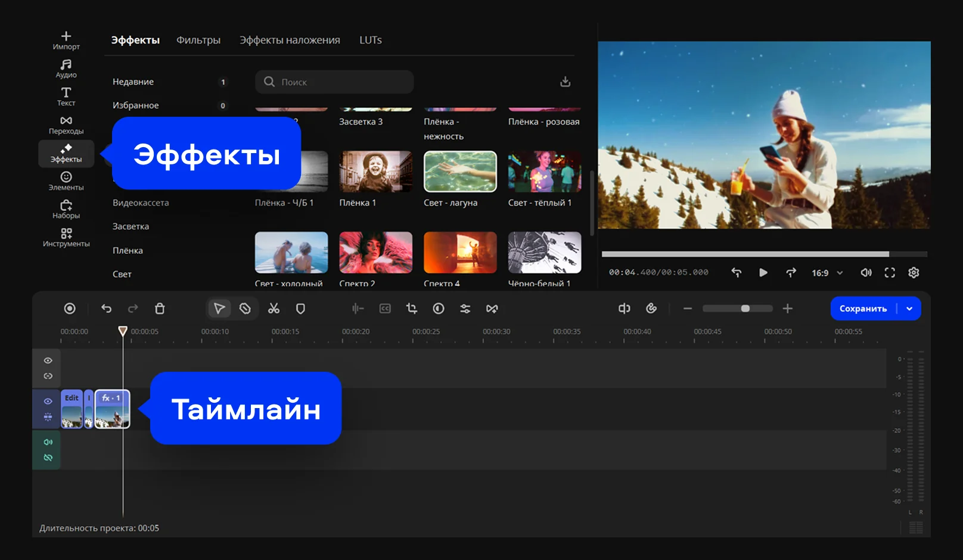The image size is (963, 560).
Task: Open the Аудио library
Action: pyautogui.click(x=66, y=69)
